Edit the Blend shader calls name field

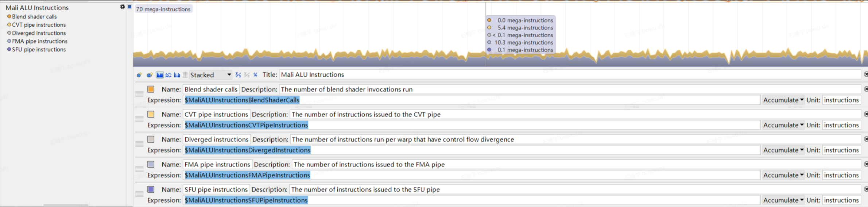tap(211, 89)
